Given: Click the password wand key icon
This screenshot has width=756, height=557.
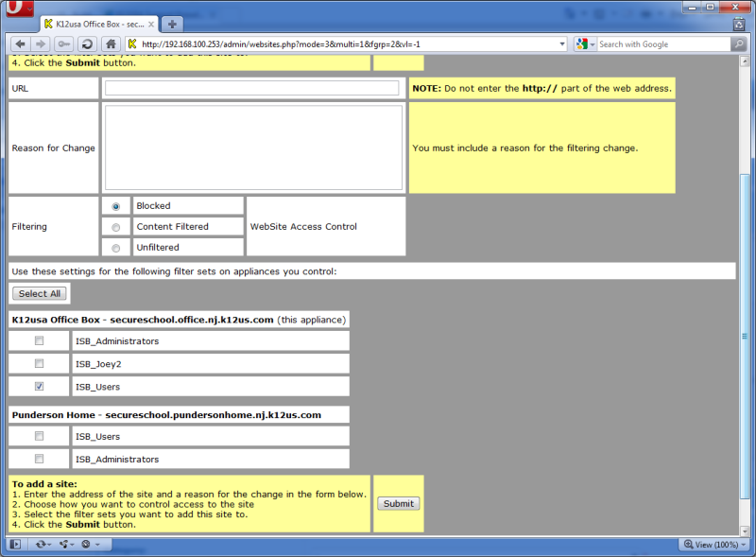Looking at the screenshot, I should (x=64, y=44).
